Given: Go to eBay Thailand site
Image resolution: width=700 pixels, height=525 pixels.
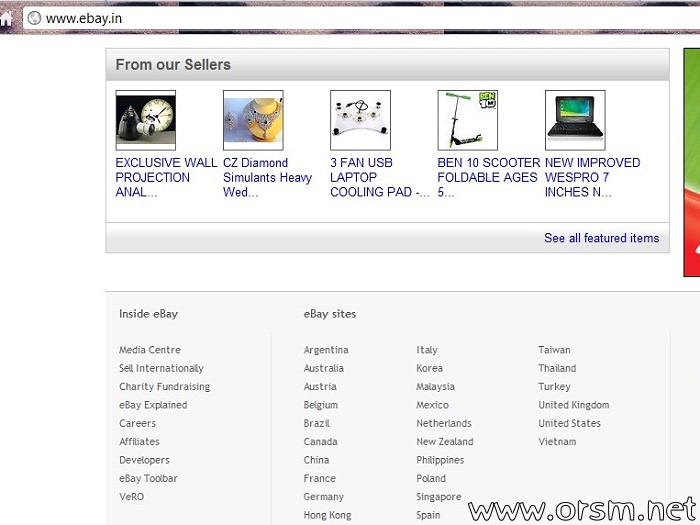Looking at the screenshot, I should [557, 368].
